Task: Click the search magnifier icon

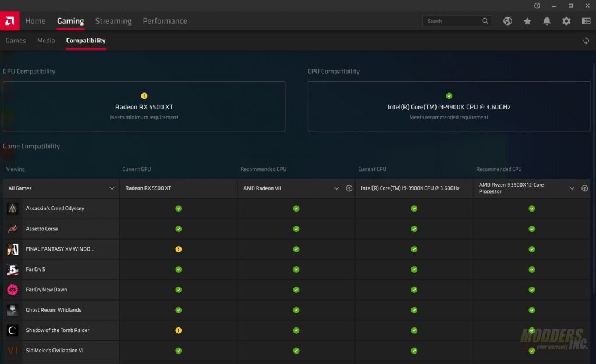Action: click(485, 21)
